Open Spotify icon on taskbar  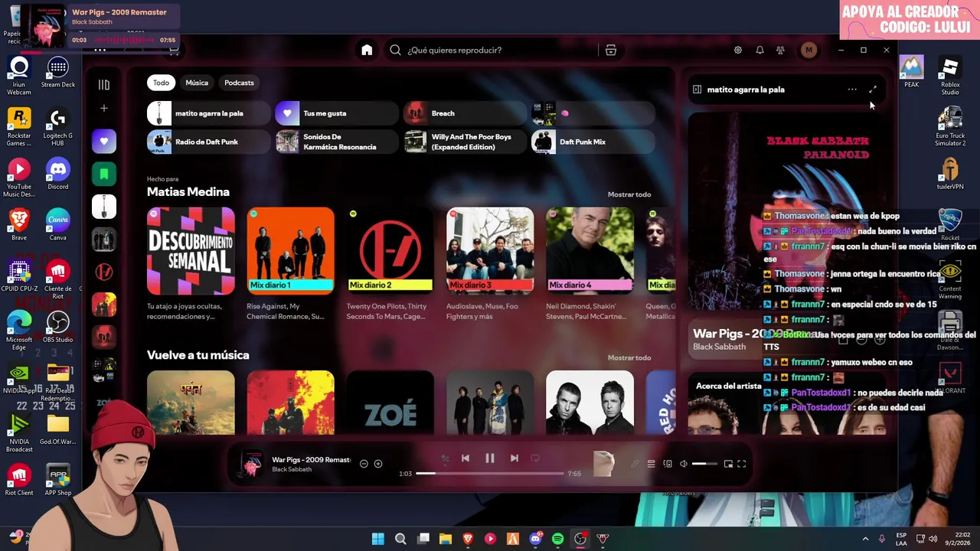(x=557, y=539)
